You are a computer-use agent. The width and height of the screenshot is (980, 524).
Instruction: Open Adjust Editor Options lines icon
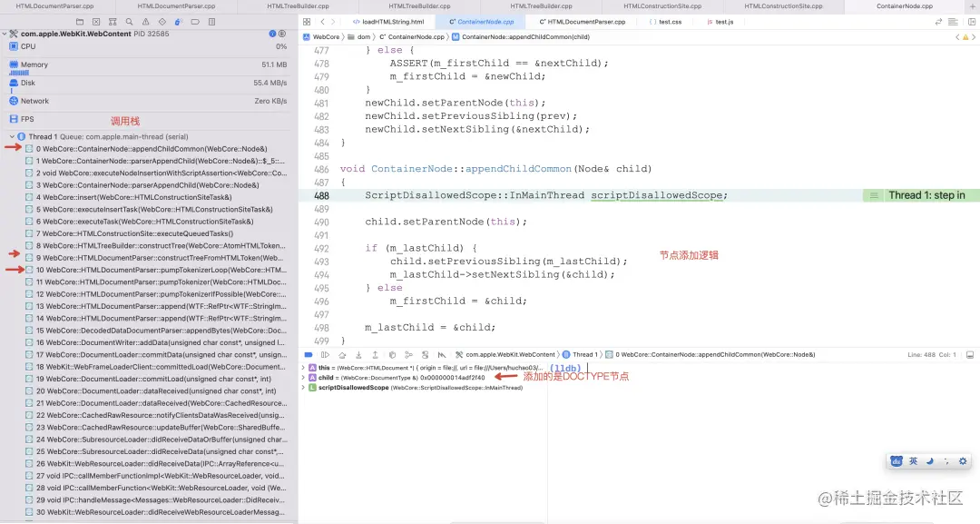coord(953,22)
